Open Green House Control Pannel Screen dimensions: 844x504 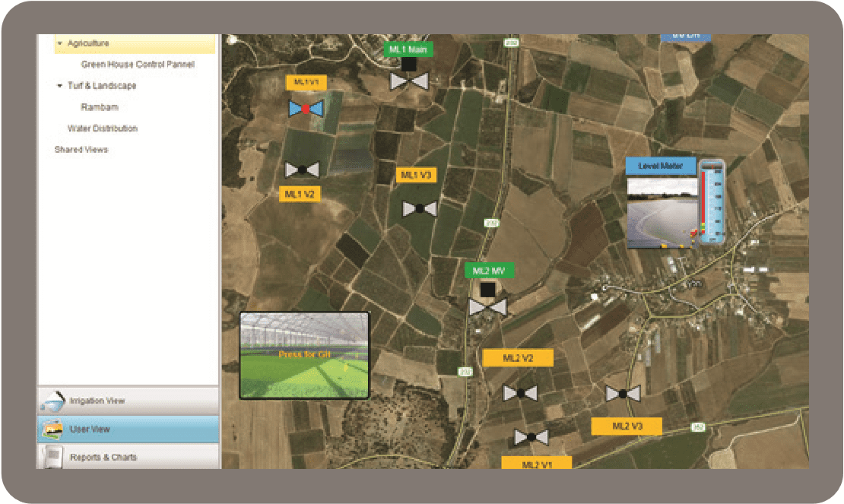[138, 64]
